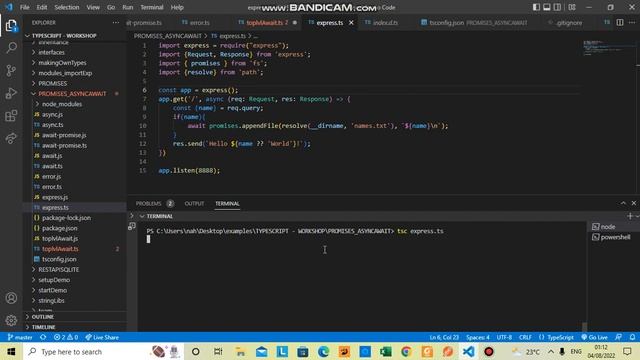Open the Extensions view icon
Screen dimensions: 640x360
(x=11, y=116)
